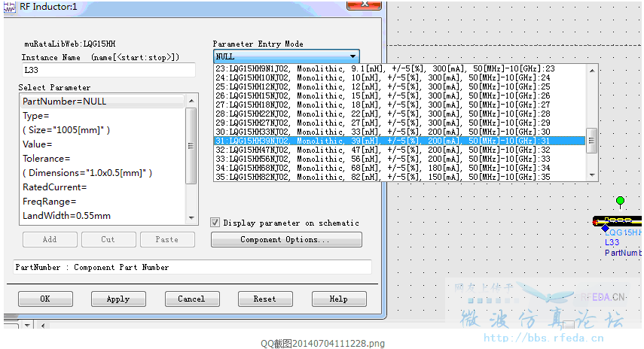Screen dimensions: 644x349
Task: Confirm the dialog with OK
Action: [x=46, y=299]
